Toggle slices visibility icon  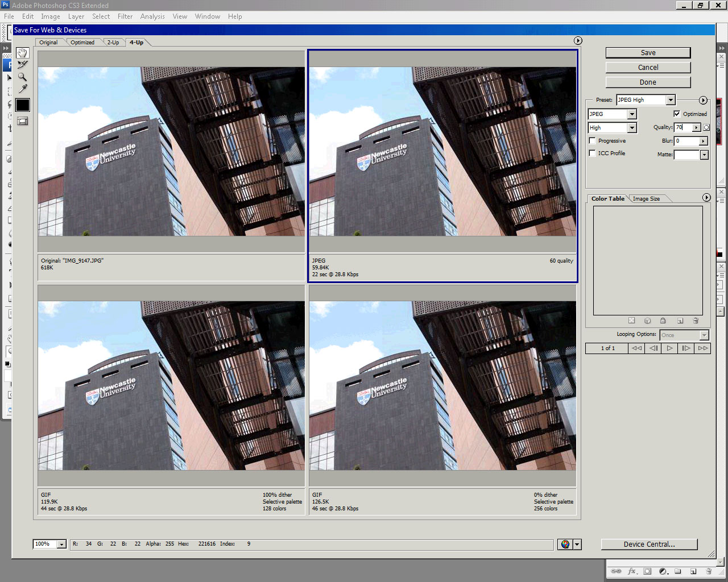pos(22,120)
